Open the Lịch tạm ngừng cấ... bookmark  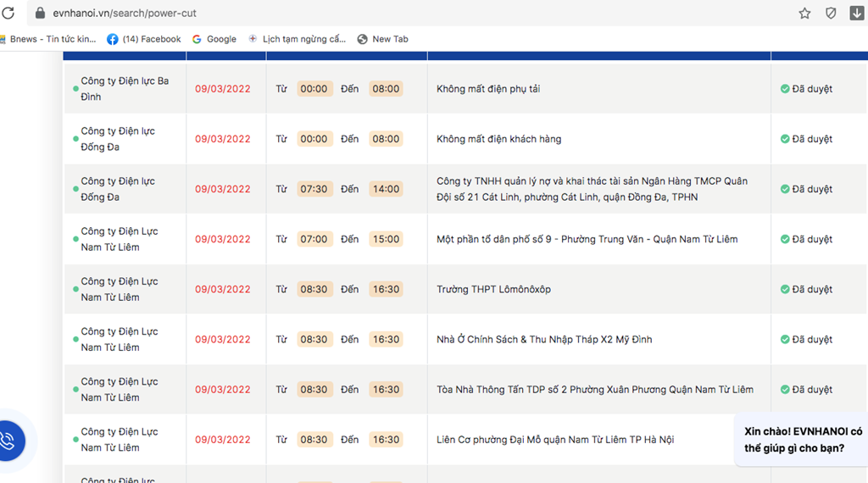coord(298,39)
